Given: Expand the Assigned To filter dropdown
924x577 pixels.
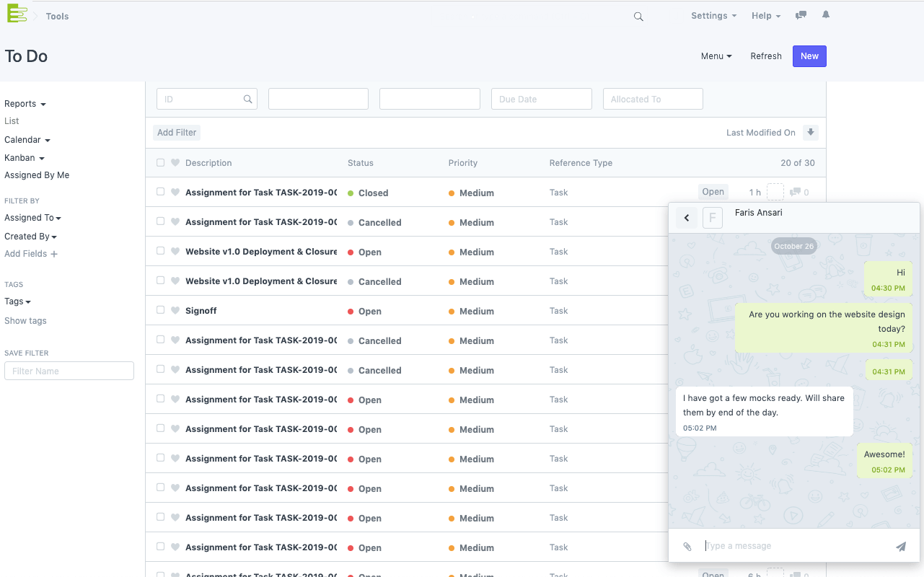Looking at the screenshot, I should pos(32,218).
